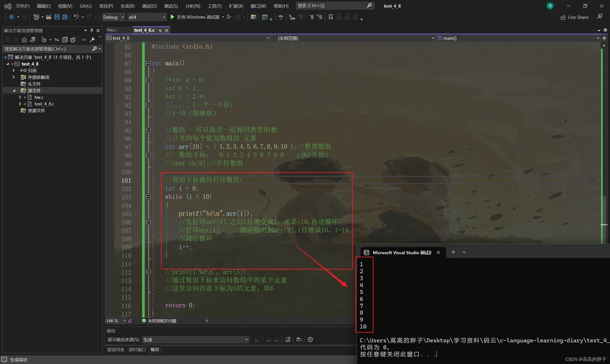
Task: Open the 工具(T) menu
Action: tap(214, 6)
